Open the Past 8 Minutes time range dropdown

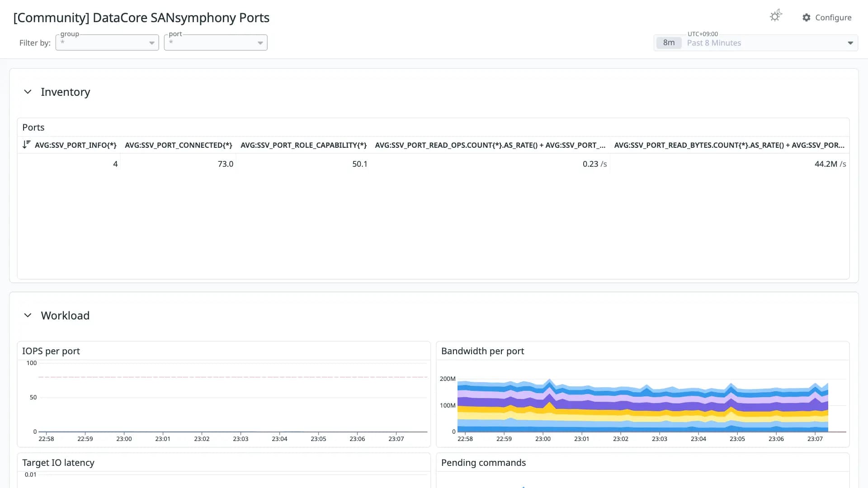(x=756, y=43)
